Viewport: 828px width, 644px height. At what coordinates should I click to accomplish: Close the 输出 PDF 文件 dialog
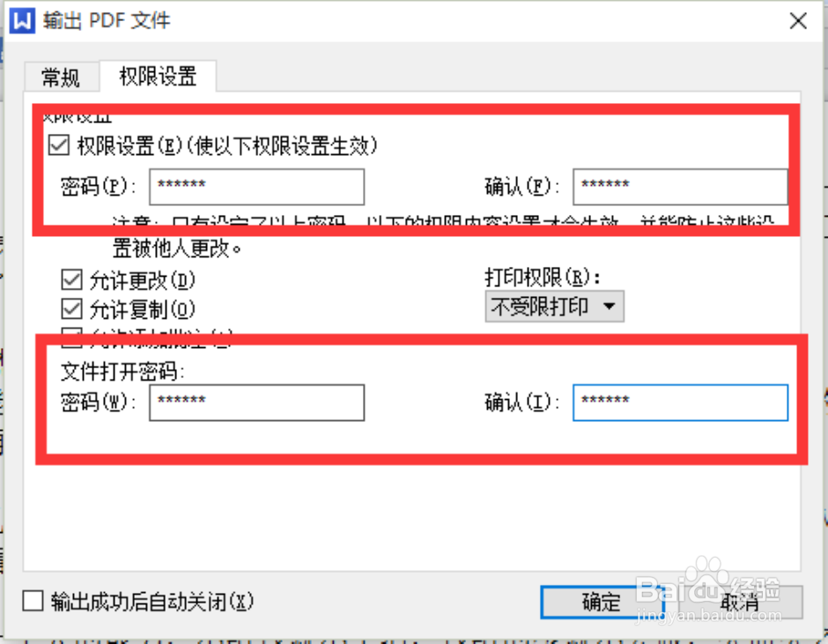click(798, 20)
